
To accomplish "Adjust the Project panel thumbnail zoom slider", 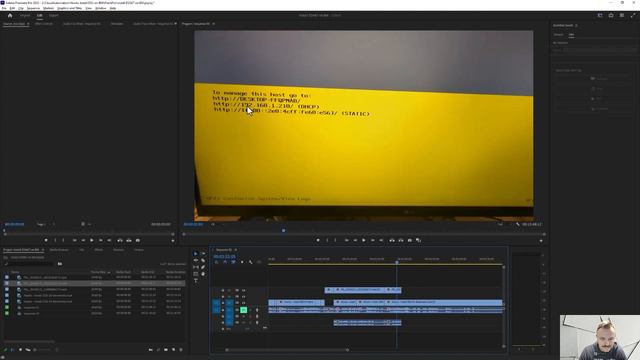I will pos(43,350).
